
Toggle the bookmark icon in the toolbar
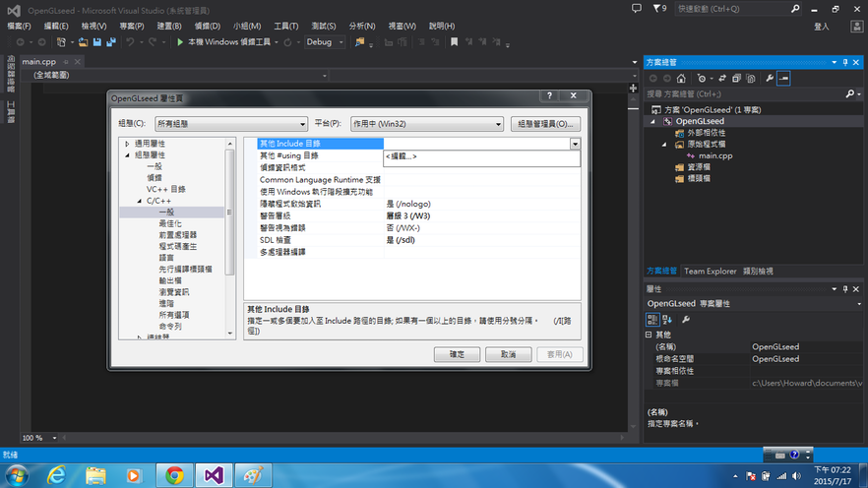point(454,42)
